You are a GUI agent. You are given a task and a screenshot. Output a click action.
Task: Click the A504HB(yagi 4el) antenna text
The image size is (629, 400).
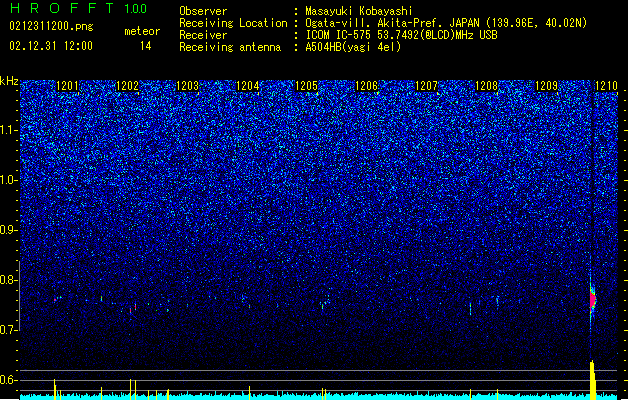click(353, 47)
